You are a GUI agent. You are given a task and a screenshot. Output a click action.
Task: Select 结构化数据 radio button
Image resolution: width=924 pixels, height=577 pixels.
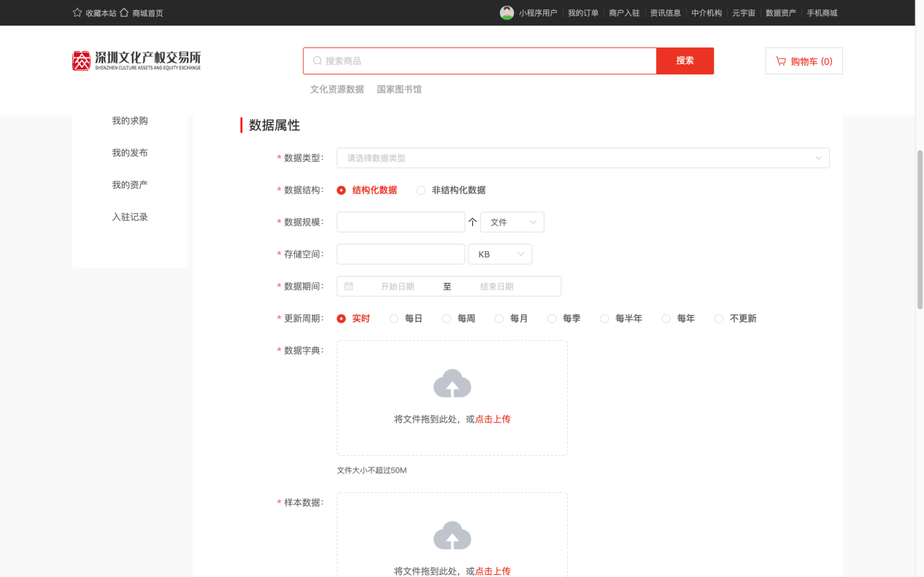341,190
